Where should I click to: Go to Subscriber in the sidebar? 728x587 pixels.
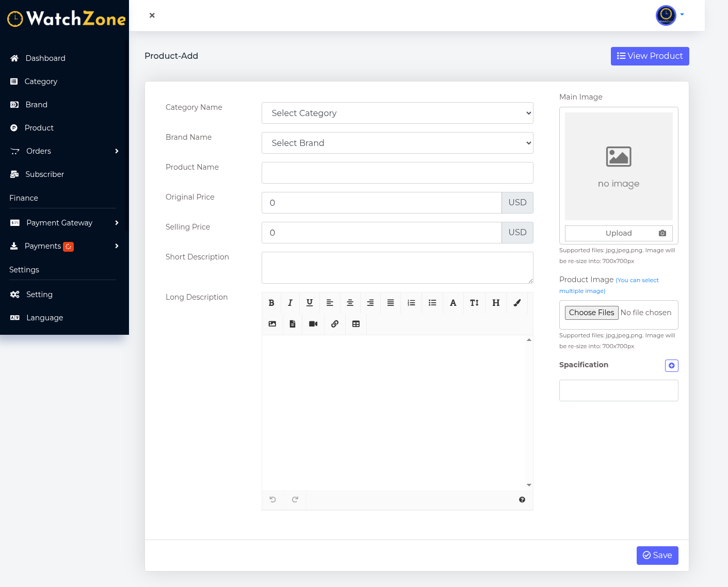44,174
